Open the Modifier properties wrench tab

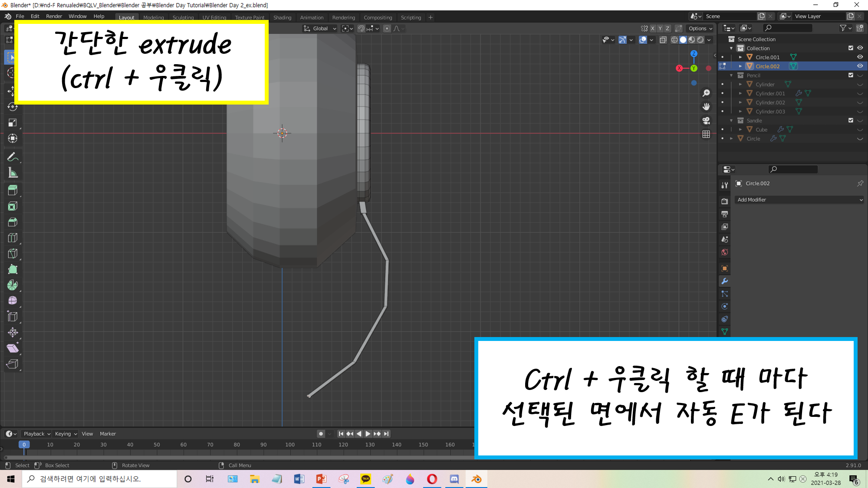tap(724, 281)
